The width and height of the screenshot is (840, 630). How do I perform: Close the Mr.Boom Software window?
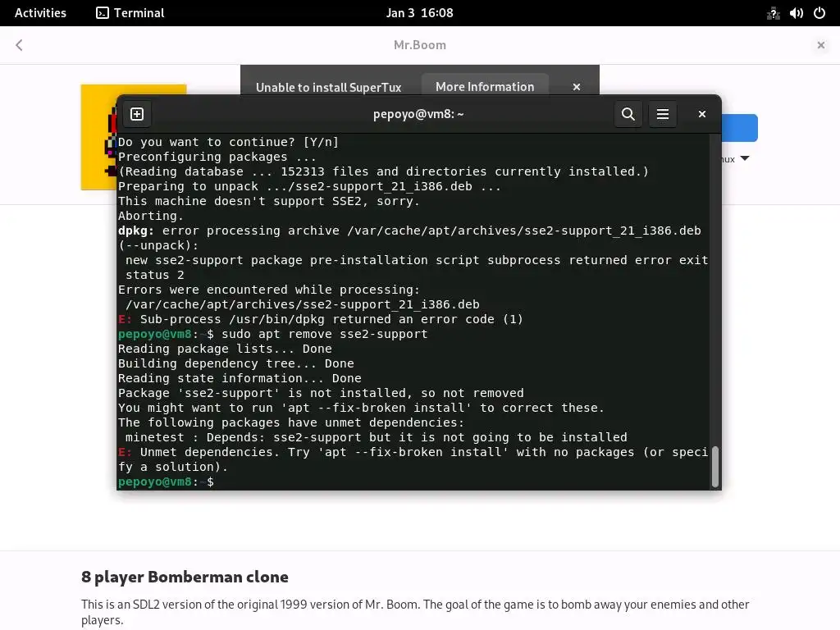click(x=820, y=45)
